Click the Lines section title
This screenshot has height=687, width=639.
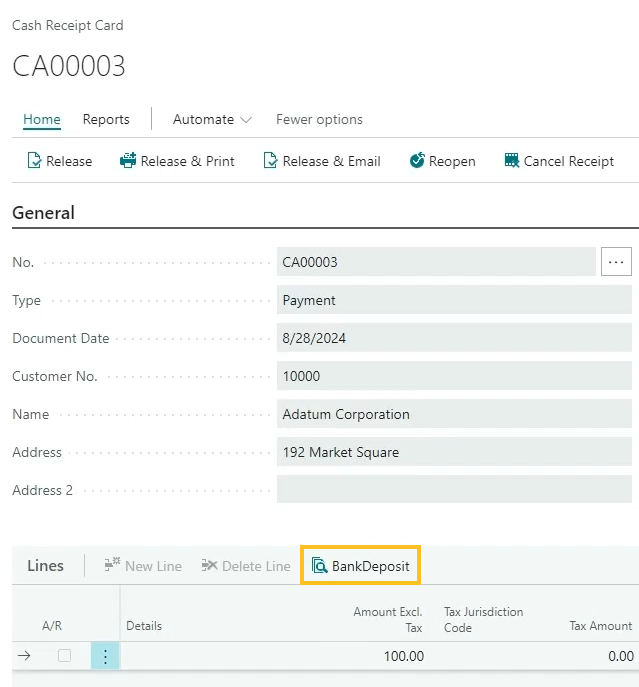tap(45, 566)
